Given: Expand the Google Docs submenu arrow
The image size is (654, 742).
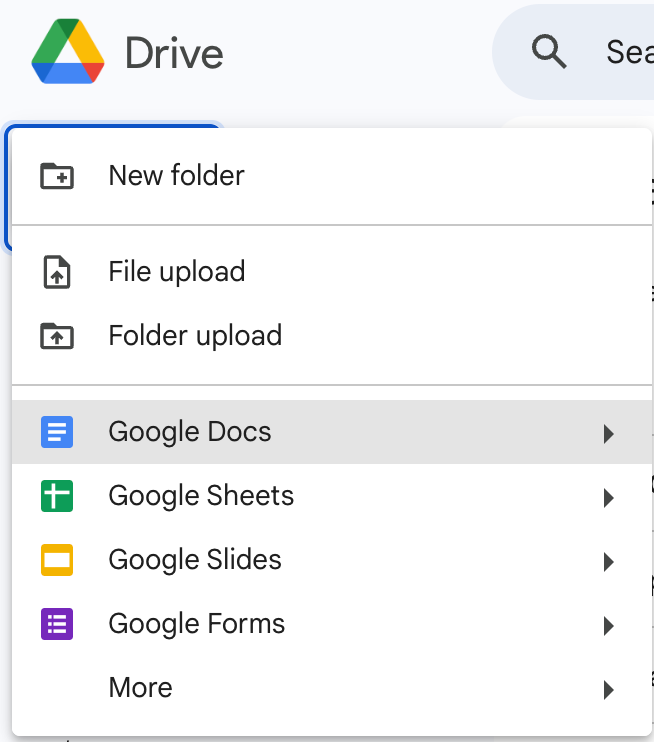Looking at the screenshot, I should coord(608,433).
